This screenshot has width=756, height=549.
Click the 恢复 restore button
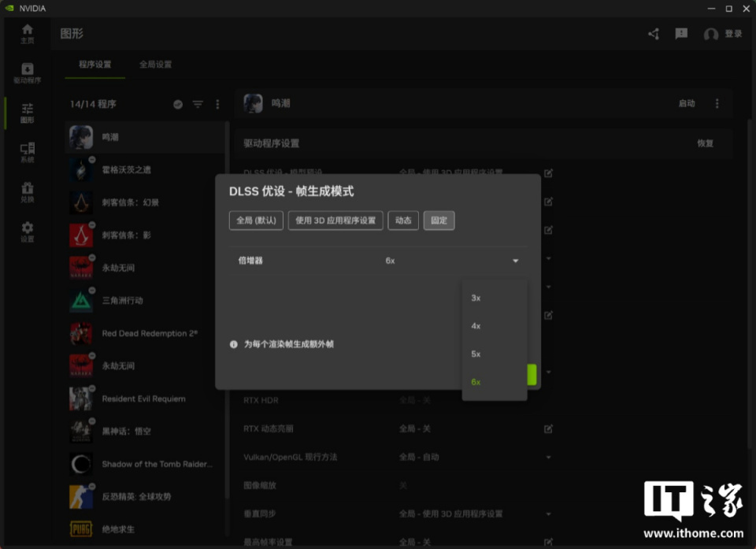point(705,144)
